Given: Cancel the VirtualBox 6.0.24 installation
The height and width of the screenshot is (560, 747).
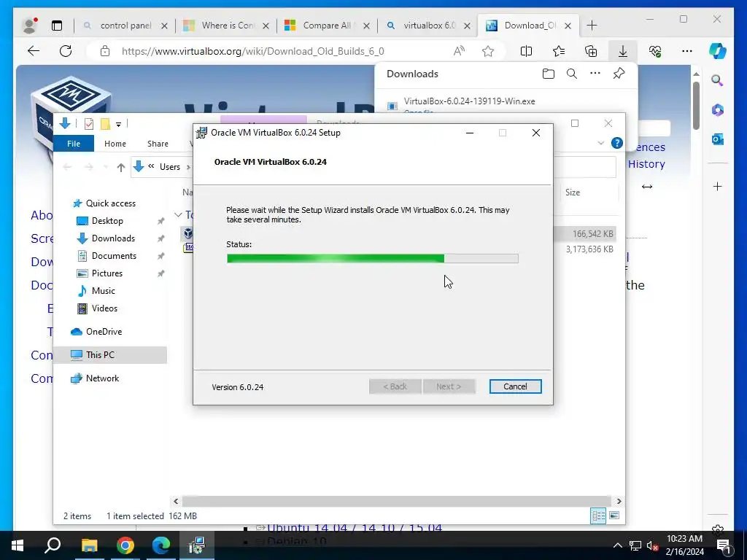Looking at the screenshot, I should point(515,386).
